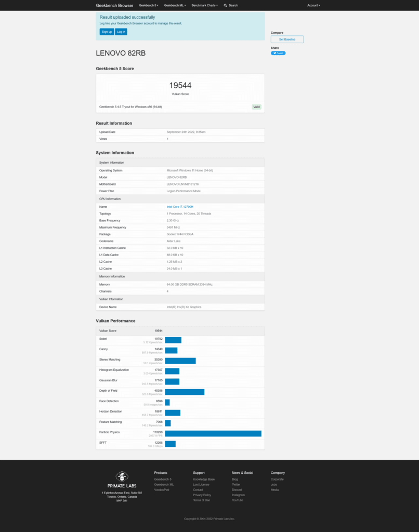The height and width of the screenshot is (532, 419).
Task: Click the "Intel(R) Iris(R) Xe Graphics" device name
Action: coord(184,307)
